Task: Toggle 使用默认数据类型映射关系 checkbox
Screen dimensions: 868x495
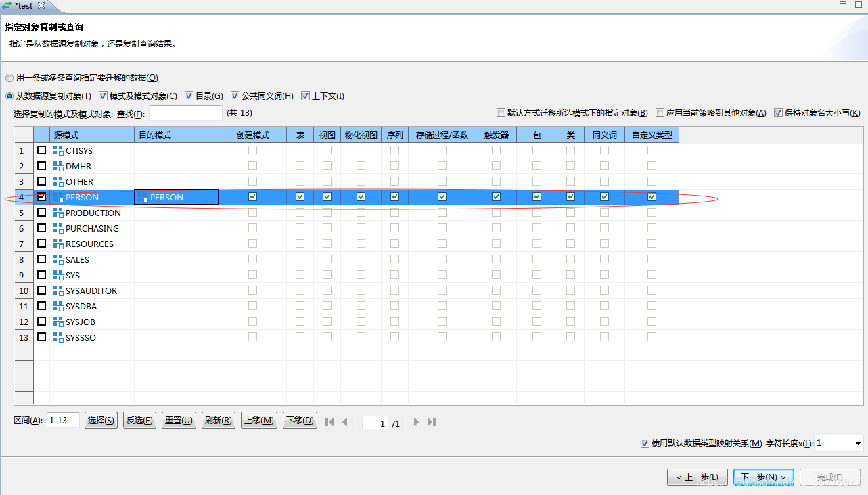Action: pyautogui.click(x=645, y=444)
